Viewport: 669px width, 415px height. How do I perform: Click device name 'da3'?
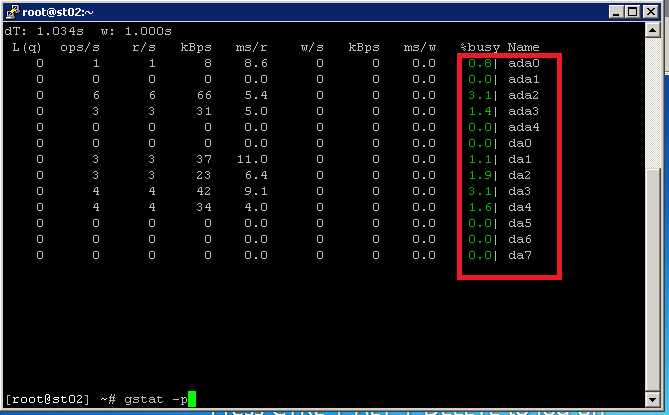click(520, 191)
